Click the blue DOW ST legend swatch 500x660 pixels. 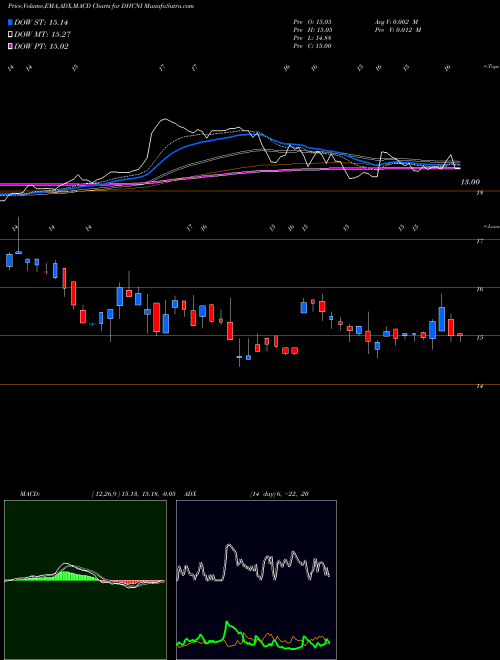click(x=10, y=22)
